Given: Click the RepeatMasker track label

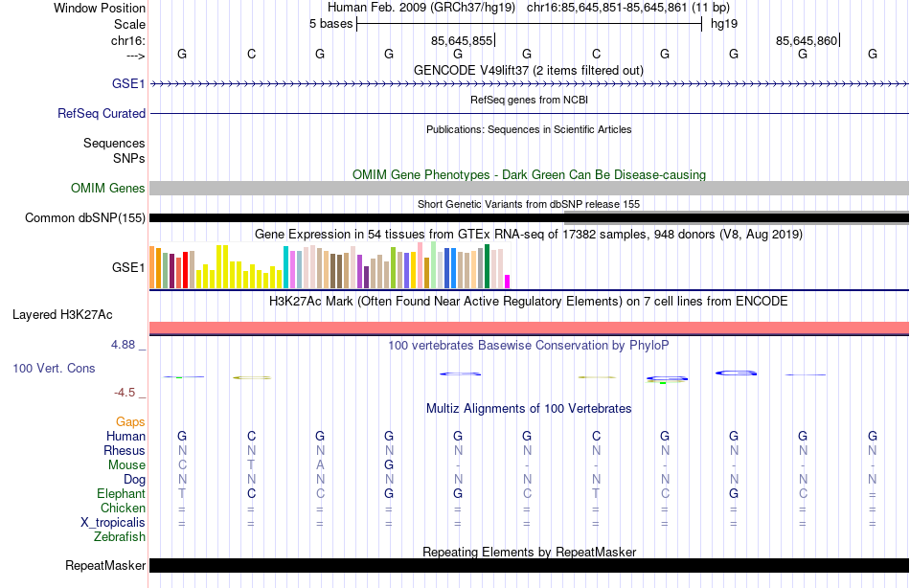Looking at the screenshot, I should pyautogui.click(x=105, y=565).
